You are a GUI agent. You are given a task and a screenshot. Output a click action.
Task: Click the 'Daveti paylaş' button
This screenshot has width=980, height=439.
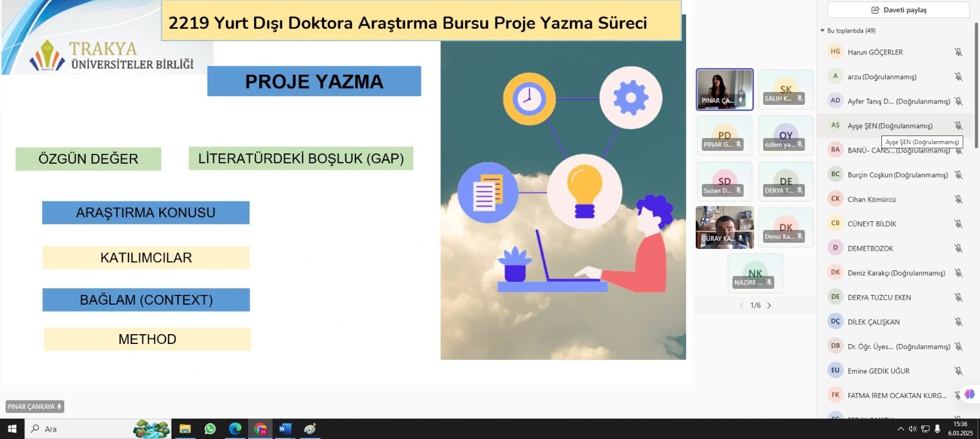(898, 10)
